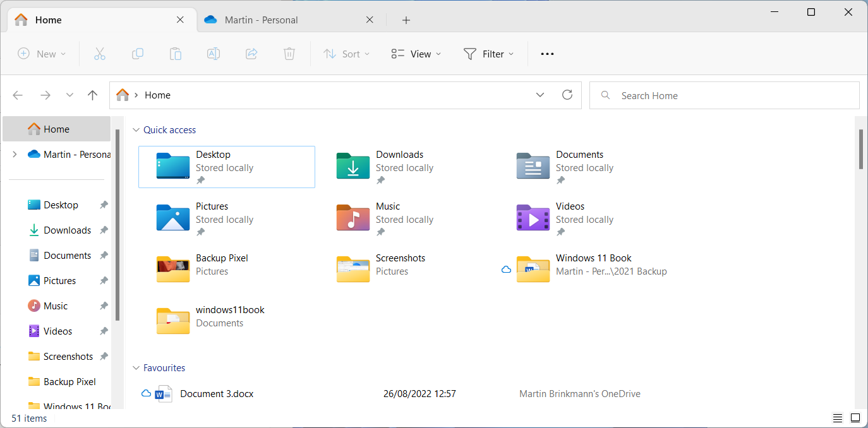Cut the selected item using toolbar scissors icon

(100, 54)
